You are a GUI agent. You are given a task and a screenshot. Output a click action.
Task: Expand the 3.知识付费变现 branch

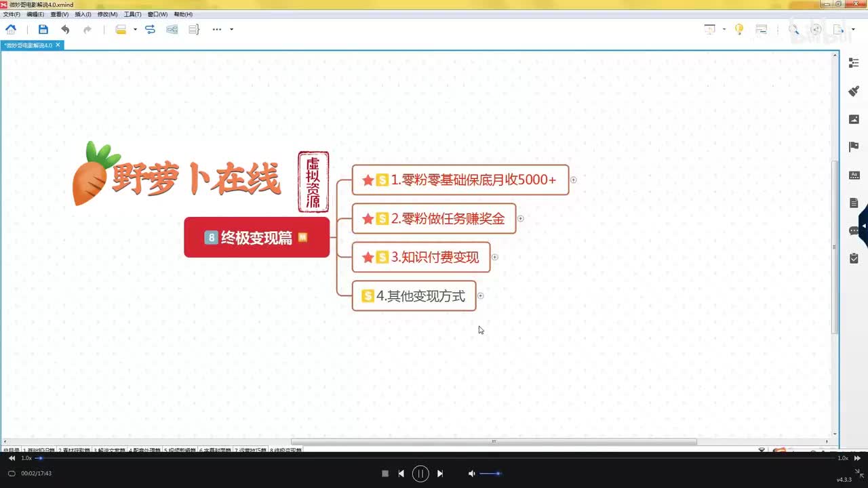(495, 258)
